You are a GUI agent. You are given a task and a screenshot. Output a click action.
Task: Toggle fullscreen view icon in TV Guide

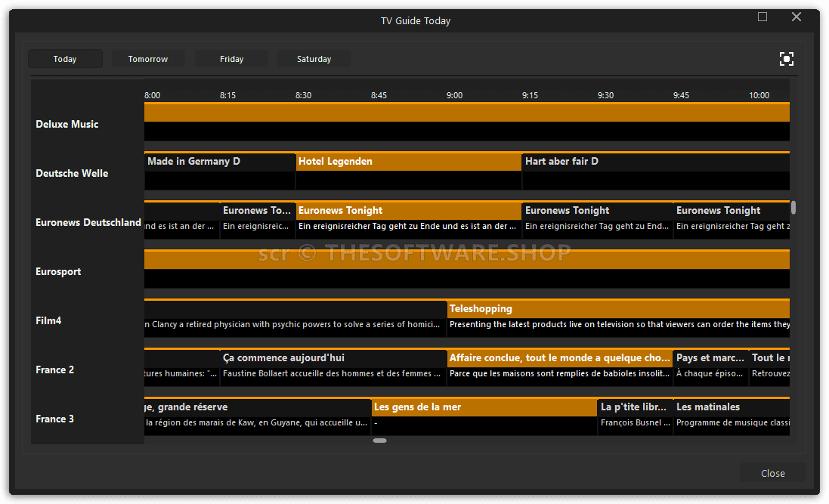coord(786,59)
